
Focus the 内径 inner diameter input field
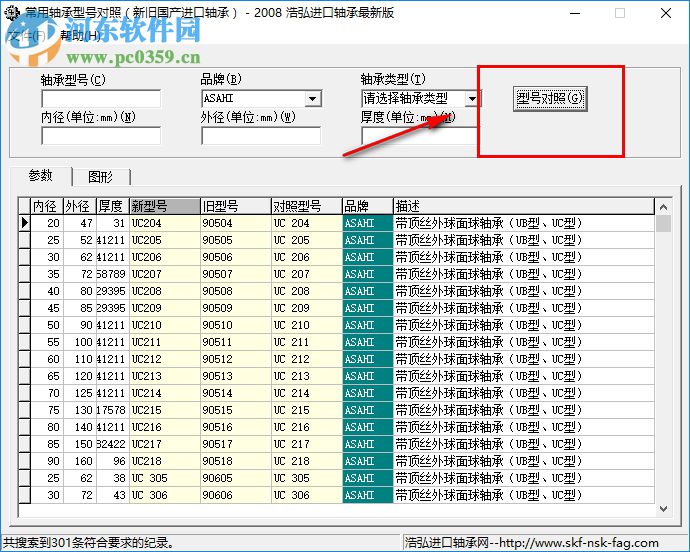(101, 136)
